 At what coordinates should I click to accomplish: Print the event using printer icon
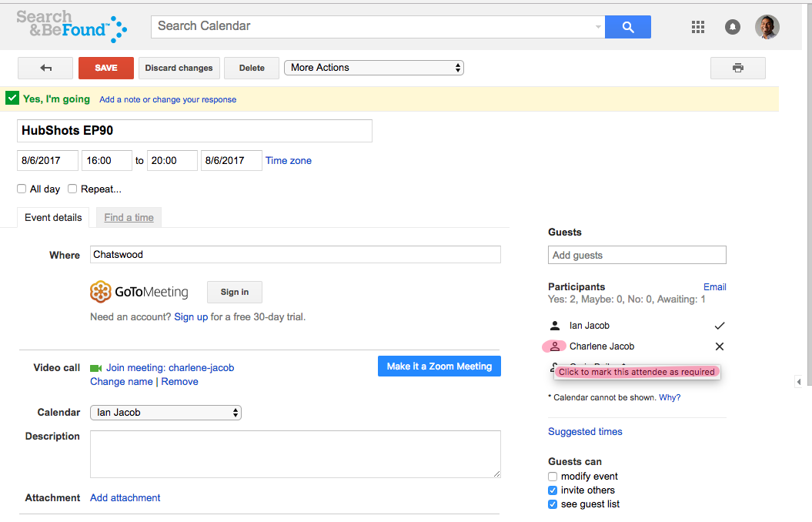[x=737, y=68]
